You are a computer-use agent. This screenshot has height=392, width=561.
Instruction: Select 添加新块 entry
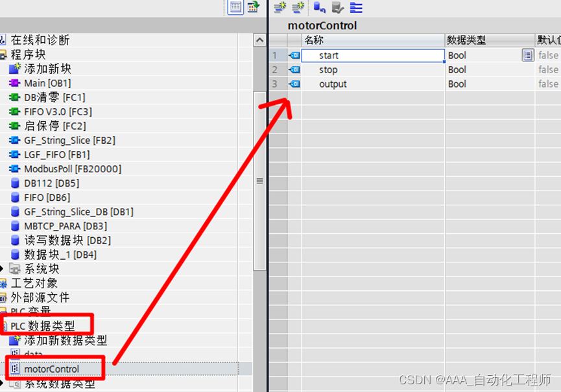click(x=47, y=68)
